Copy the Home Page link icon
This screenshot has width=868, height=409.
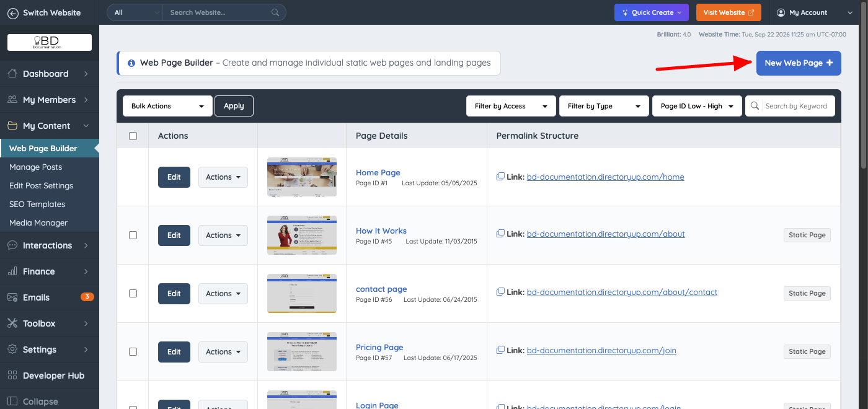pyautogui.click(x=500, y=177)
